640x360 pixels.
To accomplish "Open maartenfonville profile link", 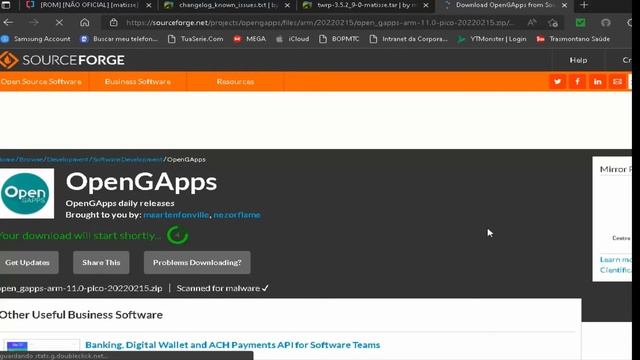I will 176,215.
